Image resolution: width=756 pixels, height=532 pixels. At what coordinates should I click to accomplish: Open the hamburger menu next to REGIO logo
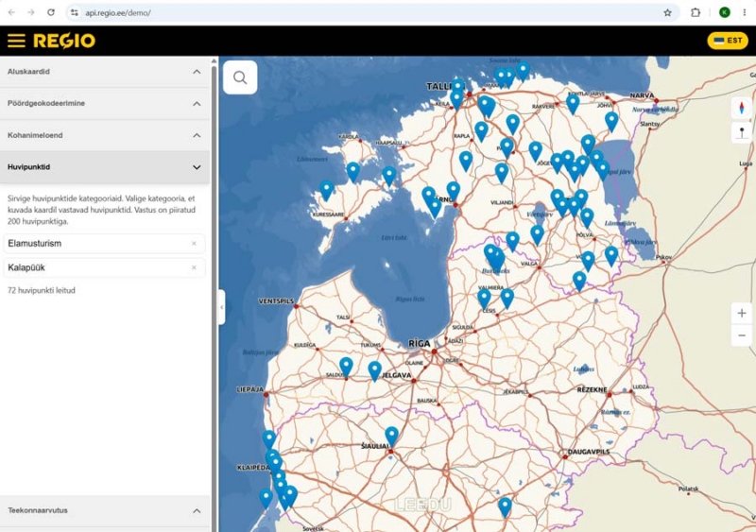[x=16, y=41]
